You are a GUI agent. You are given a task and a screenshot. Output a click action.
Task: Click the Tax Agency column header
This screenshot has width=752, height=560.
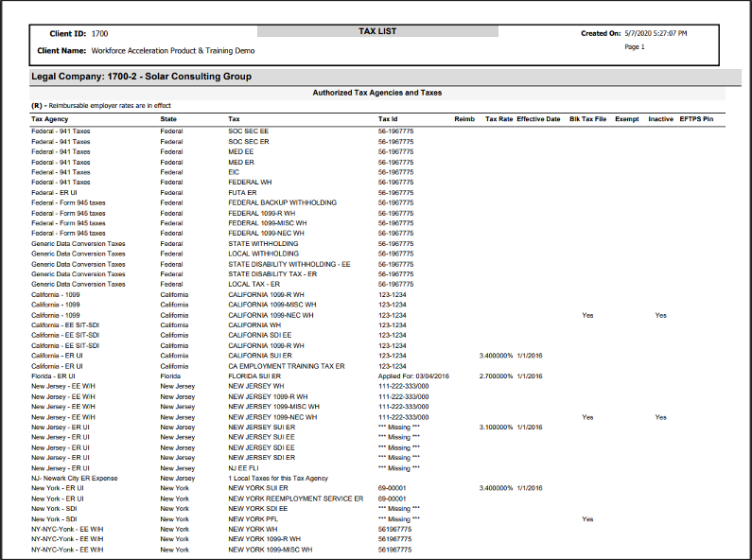coord(50,120)
